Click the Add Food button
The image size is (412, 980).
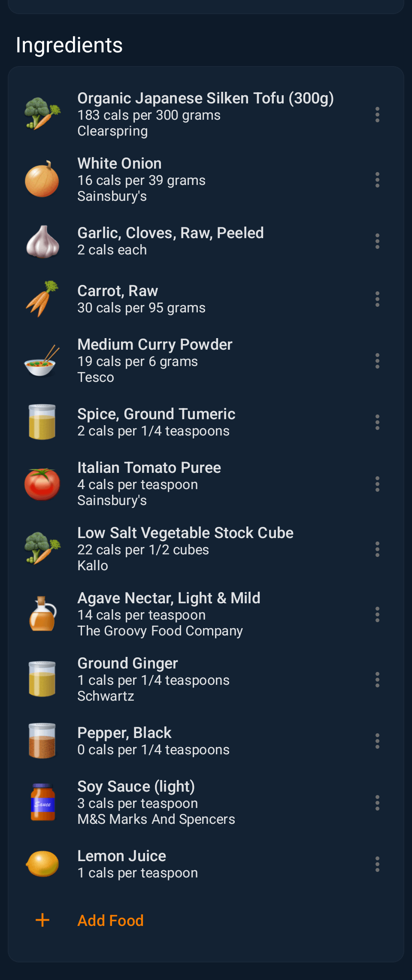110,920
